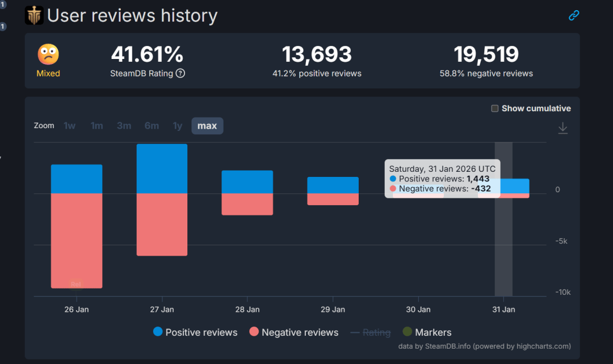The width and height of the screenshot is (613, 364).
Task: Set zoom range to 1m
Action: tap(97, 126)
